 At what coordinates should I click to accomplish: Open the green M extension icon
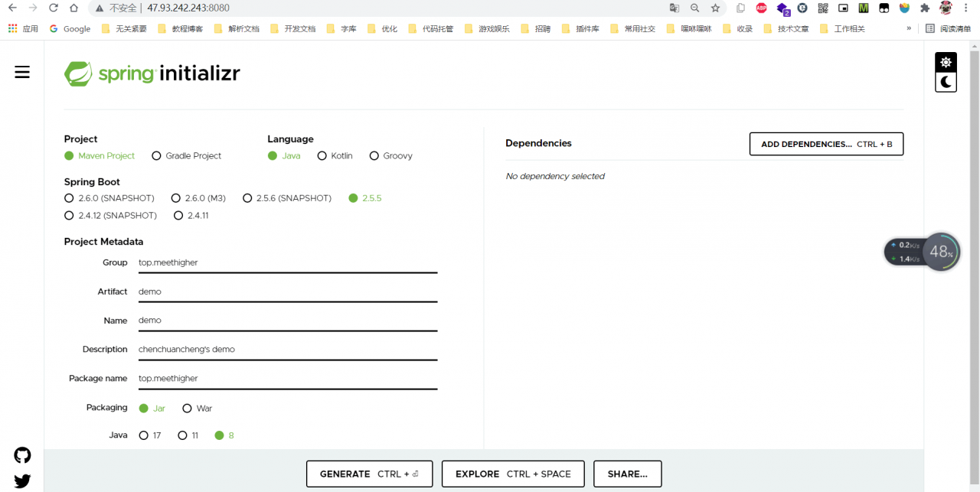[x=864, y=8]
